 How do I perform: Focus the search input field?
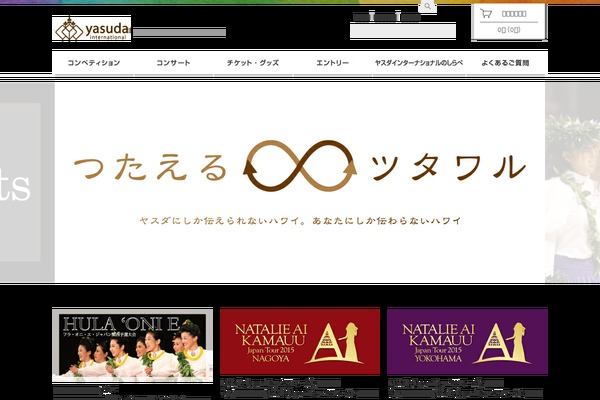pyautogui.click(x=403, y=31)
